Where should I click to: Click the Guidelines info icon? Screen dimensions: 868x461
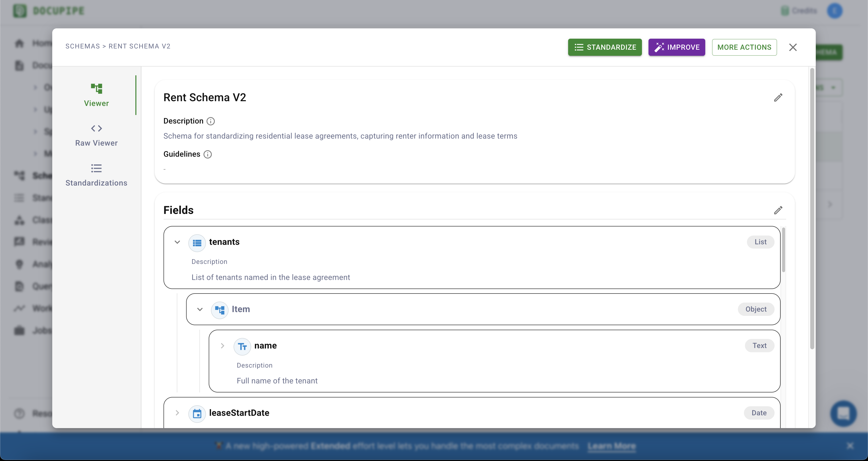click(x=207, y=154)
